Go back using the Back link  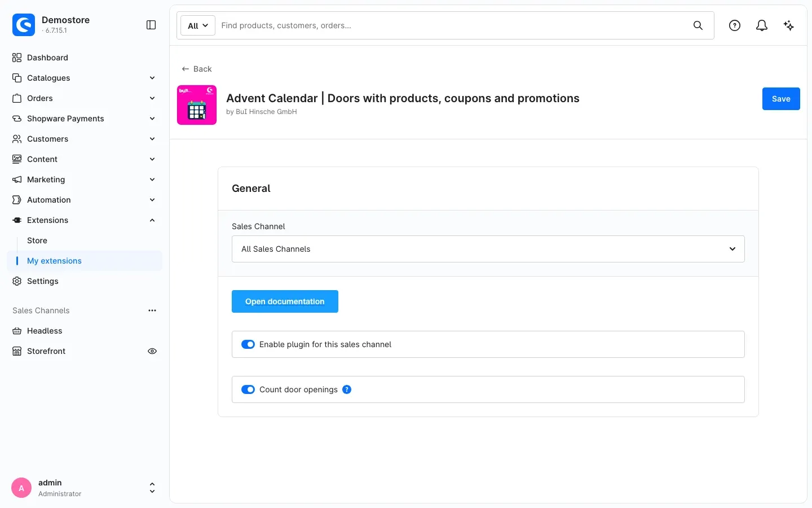[196, 69]
